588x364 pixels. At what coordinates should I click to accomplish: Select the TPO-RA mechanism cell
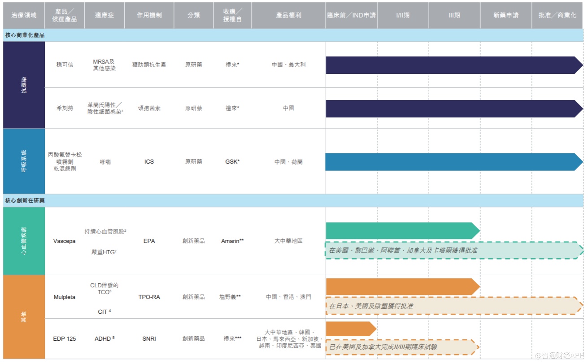pos(149,297)
